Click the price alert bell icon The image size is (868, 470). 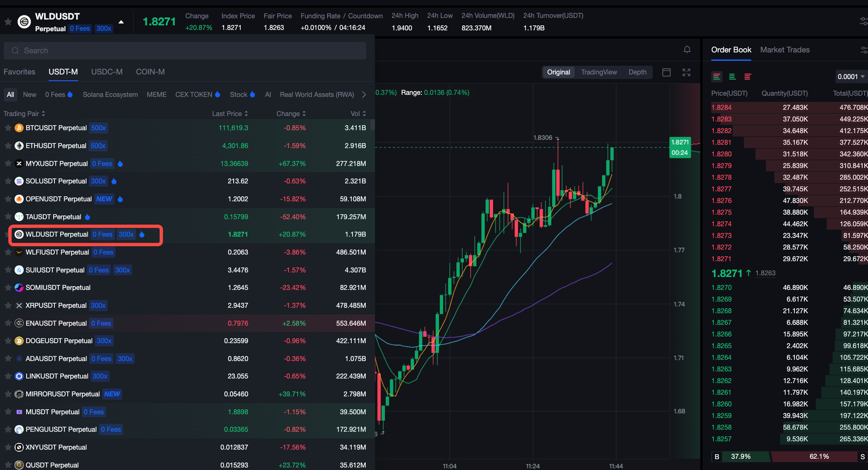[687, 50]
